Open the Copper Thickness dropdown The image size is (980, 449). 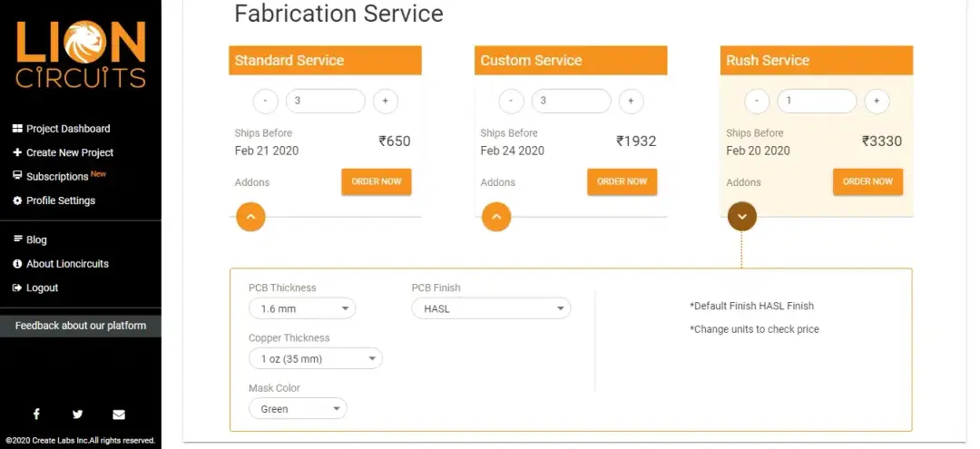[x=316, y=358]
